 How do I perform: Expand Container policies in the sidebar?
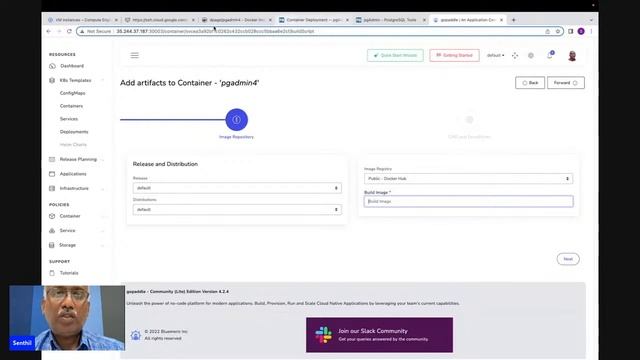click(x=70, y=216)
